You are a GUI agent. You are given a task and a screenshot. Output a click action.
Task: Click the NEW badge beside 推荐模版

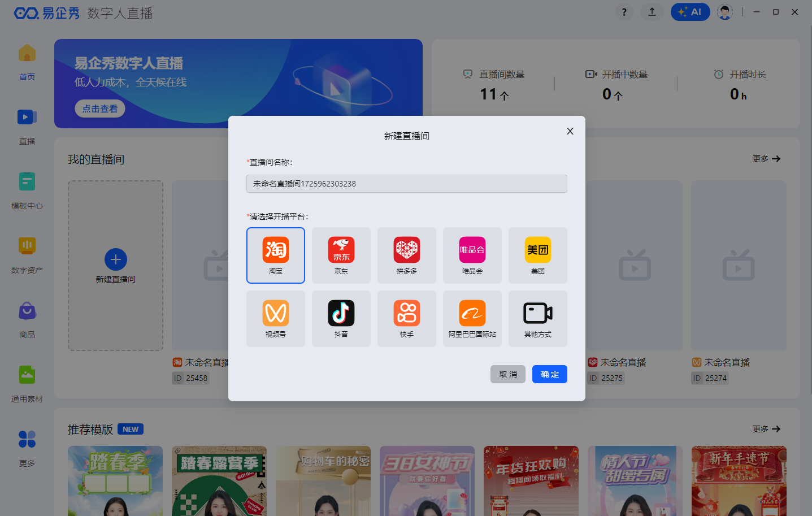click(131, 429)
